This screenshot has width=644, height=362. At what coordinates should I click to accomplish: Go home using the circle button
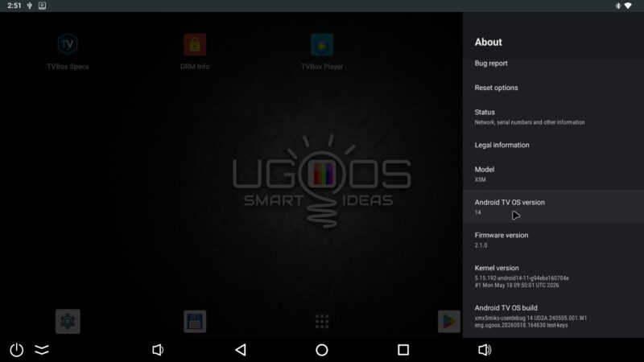point(321,350)
